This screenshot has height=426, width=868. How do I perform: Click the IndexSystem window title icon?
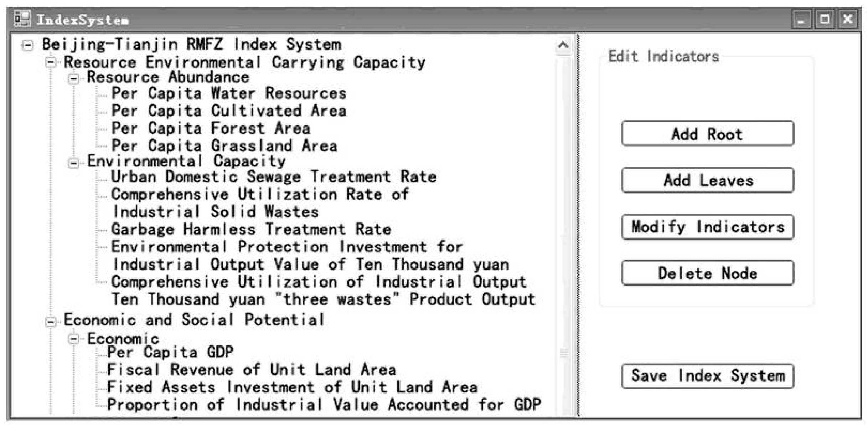(x=22, y=19)
